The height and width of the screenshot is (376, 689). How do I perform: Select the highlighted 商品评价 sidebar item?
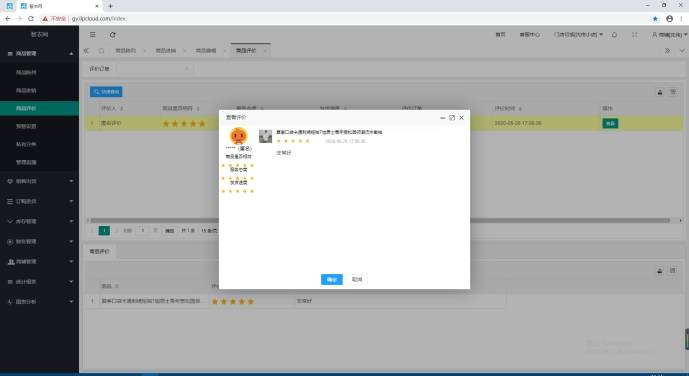pos(40,108)
